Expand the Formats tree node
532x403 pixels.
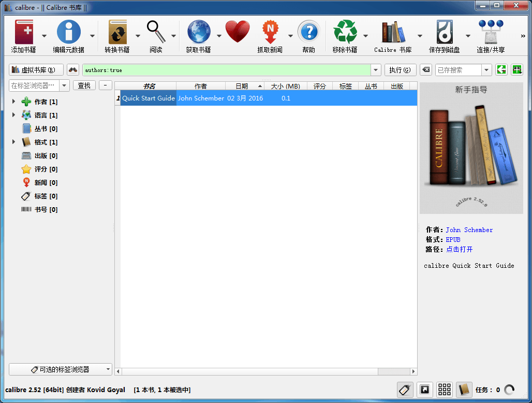[x=13, y=141]
